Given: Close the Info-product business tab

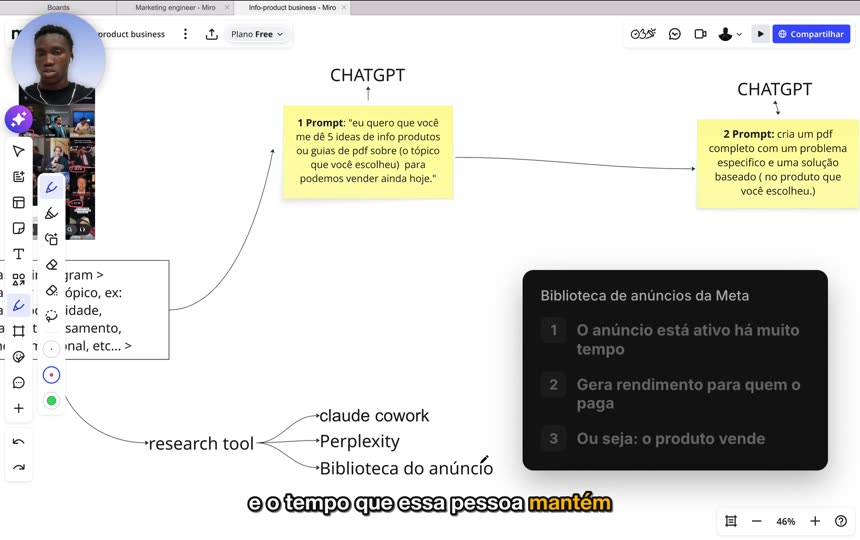Looking at the screenshot, I should pos(344,8).
